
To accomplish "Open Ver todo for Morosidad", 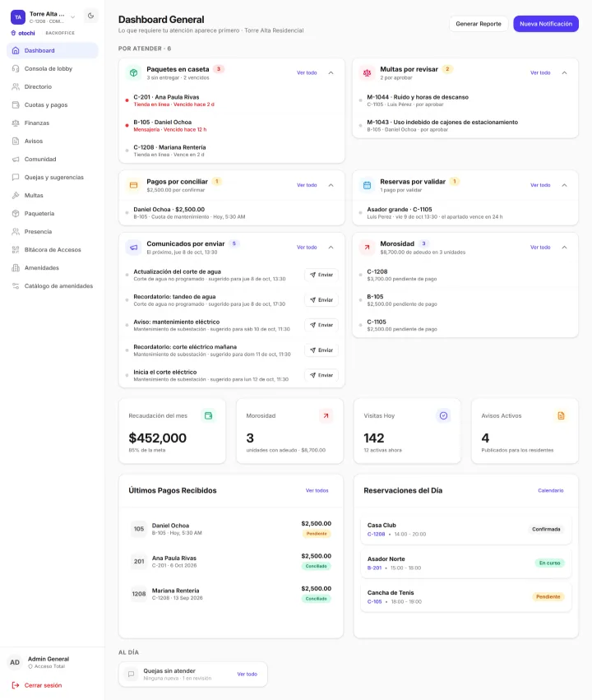I will 540,248.
